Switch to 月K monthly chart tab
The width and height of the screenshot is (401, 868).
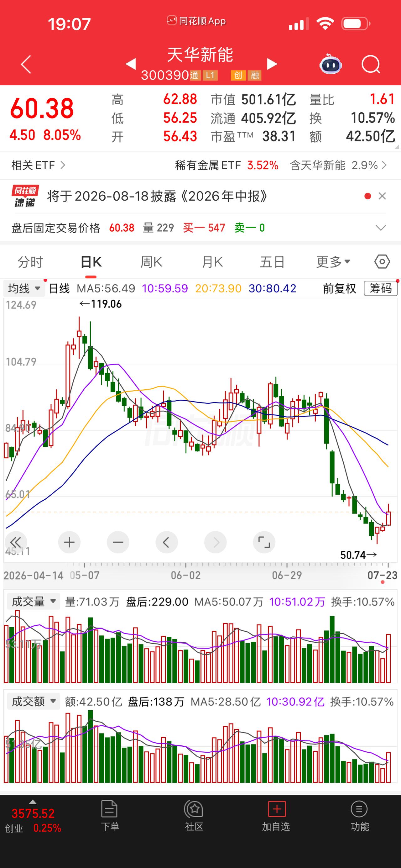pos(212,262)
